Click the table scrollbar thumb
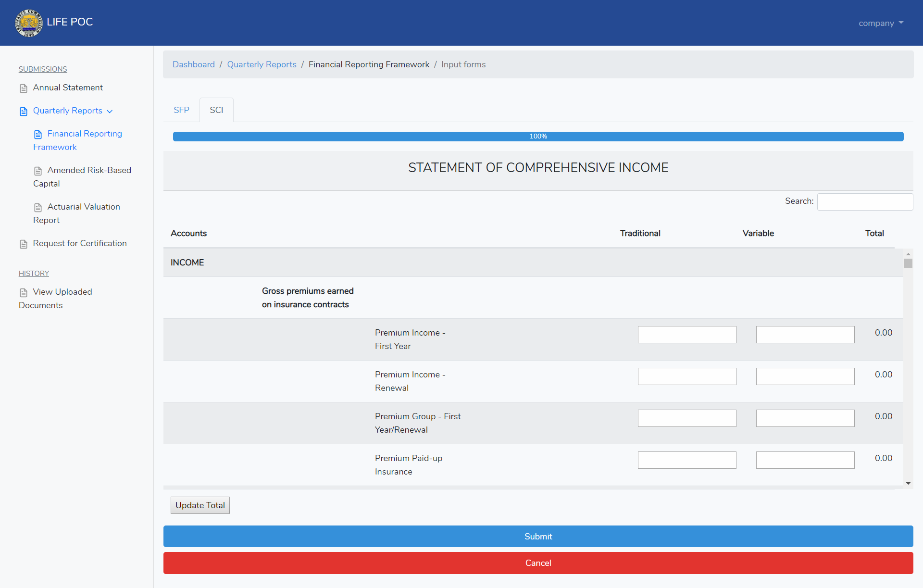Screen dimensions: 923x588 pos(908,263)
